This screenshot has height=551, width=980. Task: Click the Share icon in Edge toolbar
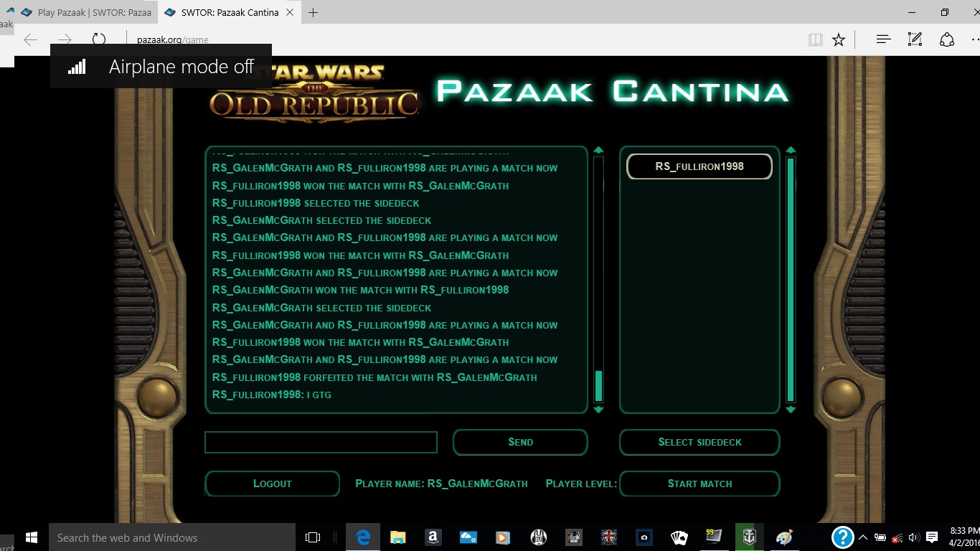(x=947, y=39)
